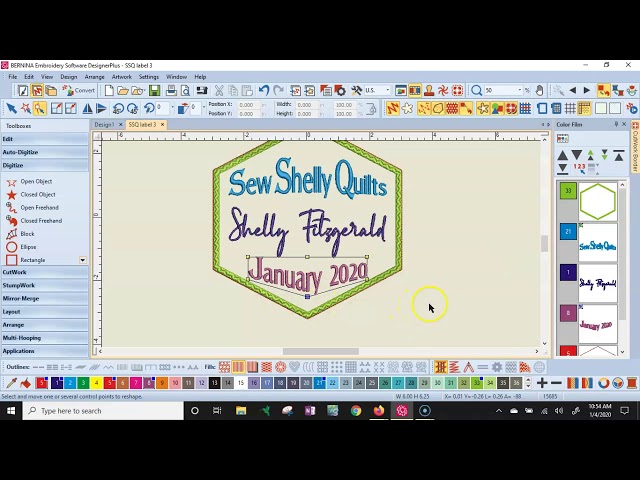
Task: Toggle Embroidery Canvas mode icon
Action: point(37,90)
